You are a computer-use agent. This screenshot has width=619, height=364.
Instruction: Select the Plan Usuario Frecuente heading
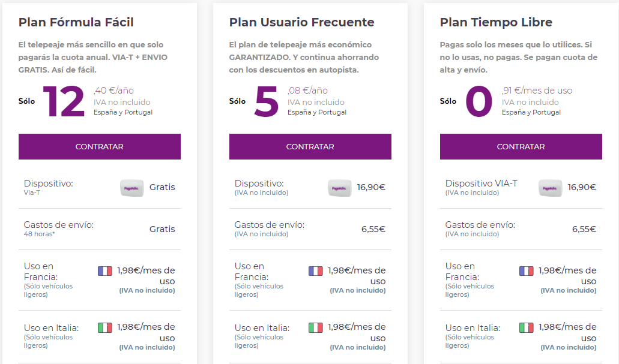(302, 22)
